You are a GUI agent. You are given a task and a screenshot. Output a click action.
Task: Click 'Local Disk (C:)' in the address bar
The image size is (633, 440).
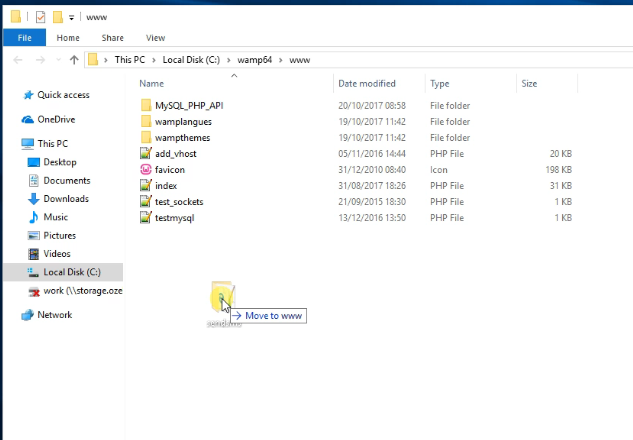[x=191, y=60]
